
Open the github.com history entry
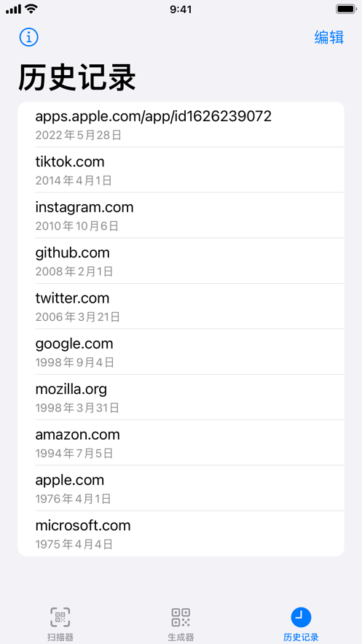pyautogui.click(x=181, y=261)
